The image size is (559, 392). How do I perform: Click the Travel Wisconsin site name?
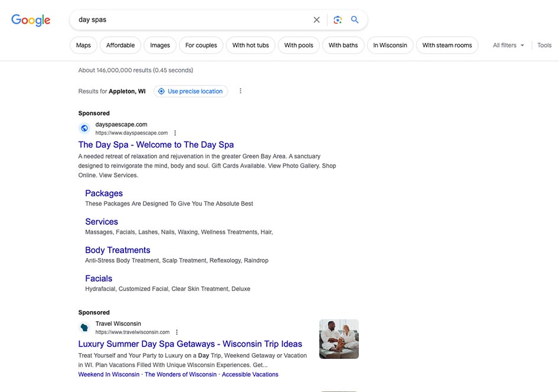click(x=118, y=324)
